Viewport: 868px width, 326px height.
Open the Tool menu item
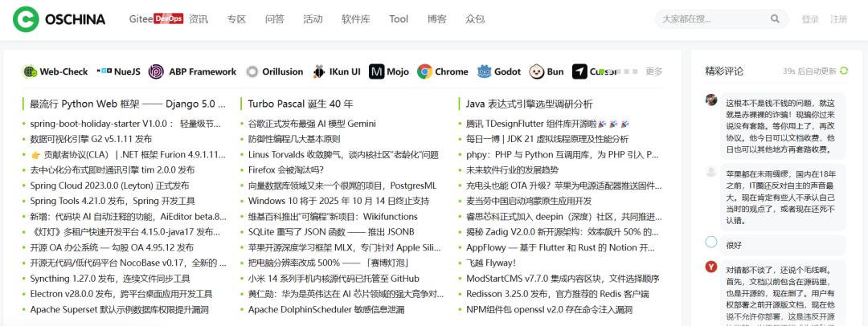[399, 19]
